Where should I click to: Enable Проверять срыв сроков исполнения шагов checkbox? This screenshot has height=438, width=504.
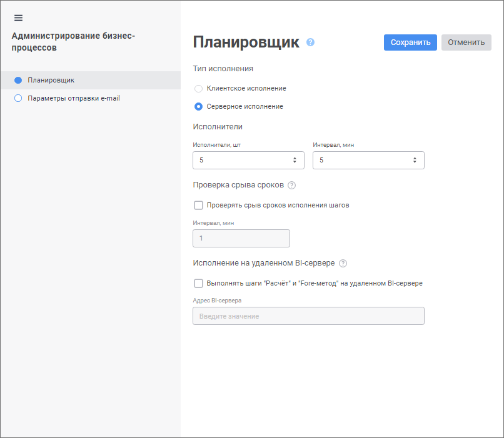coord(199,205)
